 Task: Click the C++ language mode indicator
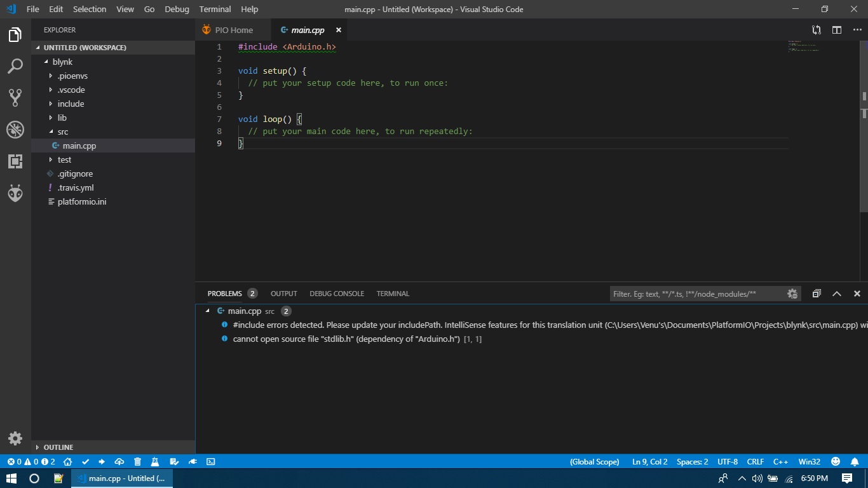[781, 462]
